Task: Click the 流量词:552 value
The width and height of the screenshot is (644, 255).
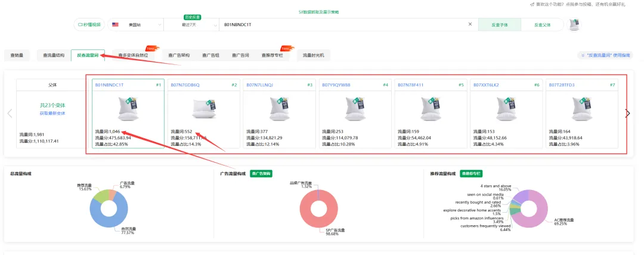Action: [181, 132]
